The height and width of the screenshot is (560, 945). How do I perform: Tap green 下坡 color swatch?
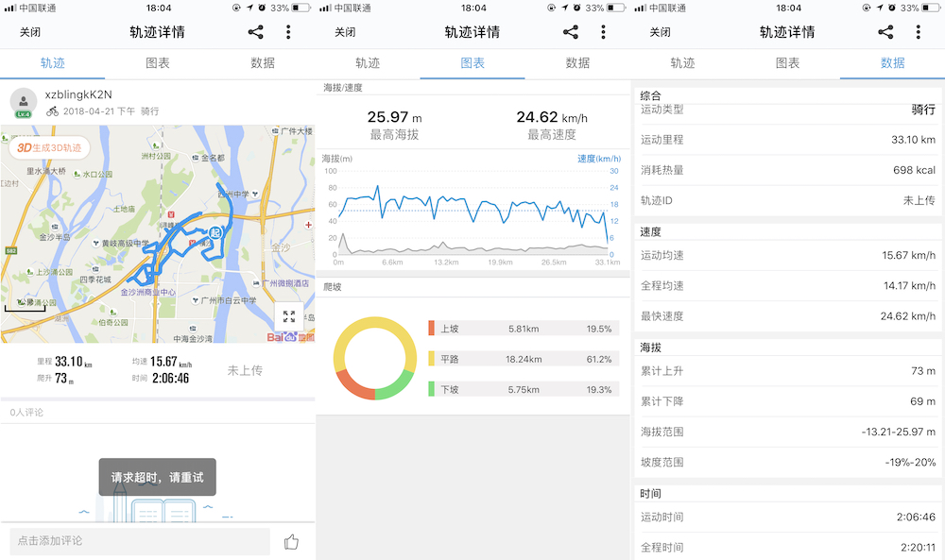pos(432,389)
